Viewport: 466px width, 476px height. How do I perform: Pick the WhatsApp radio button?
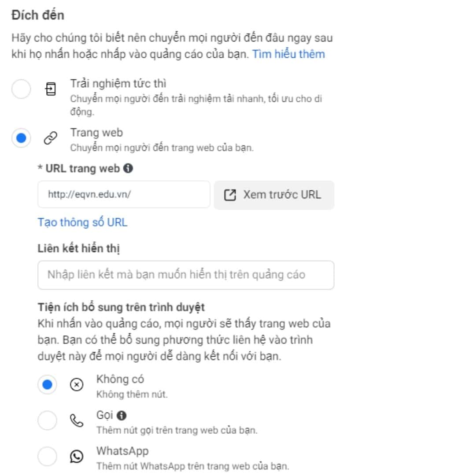coord(48,457)
